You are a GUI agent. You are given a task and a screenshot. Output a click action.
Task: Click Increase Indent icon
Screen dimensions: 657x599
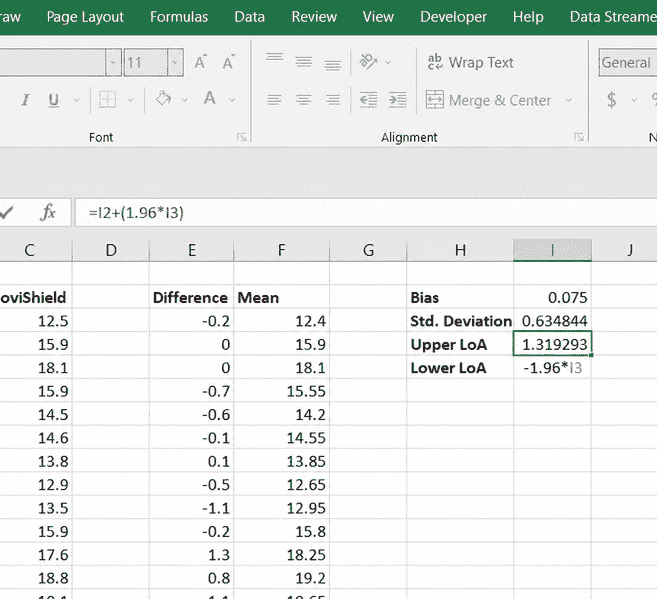coord(397,100)
